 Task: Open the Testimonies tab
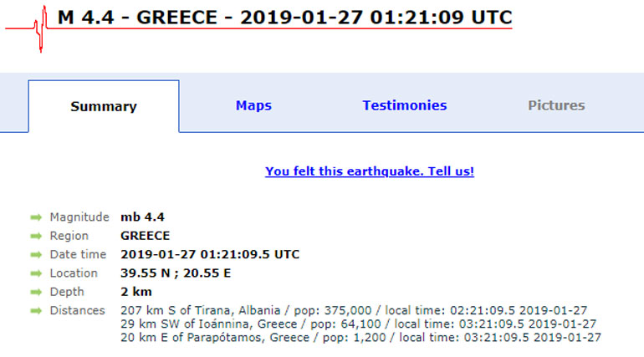point(405,105)
